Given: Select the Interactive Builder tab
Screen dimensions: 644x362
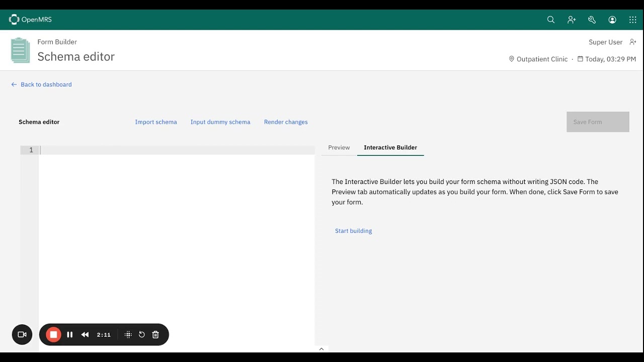Looking at the screenshot, I should point(390,147).
